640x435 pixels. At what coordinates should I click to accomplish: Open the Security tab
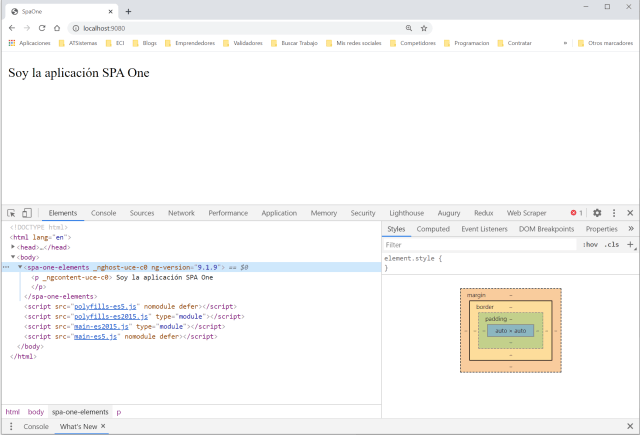362,213
